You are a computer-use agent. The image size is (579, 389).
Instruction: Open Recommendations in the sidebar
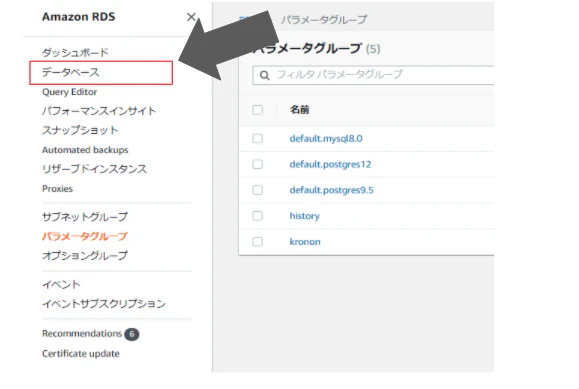coord(82,333)
